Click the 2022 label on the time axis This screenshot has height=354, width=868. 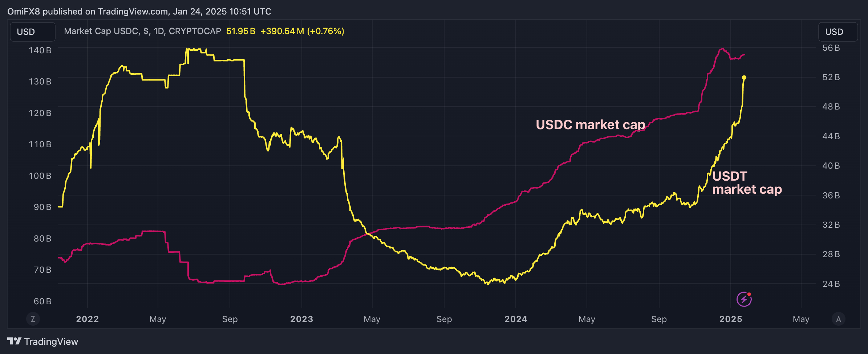87,319
